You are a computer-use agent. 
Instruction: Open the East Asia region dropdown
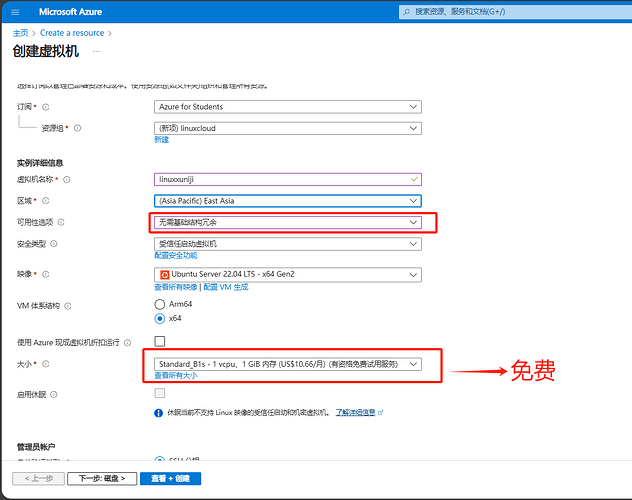(x=288, y=201)
